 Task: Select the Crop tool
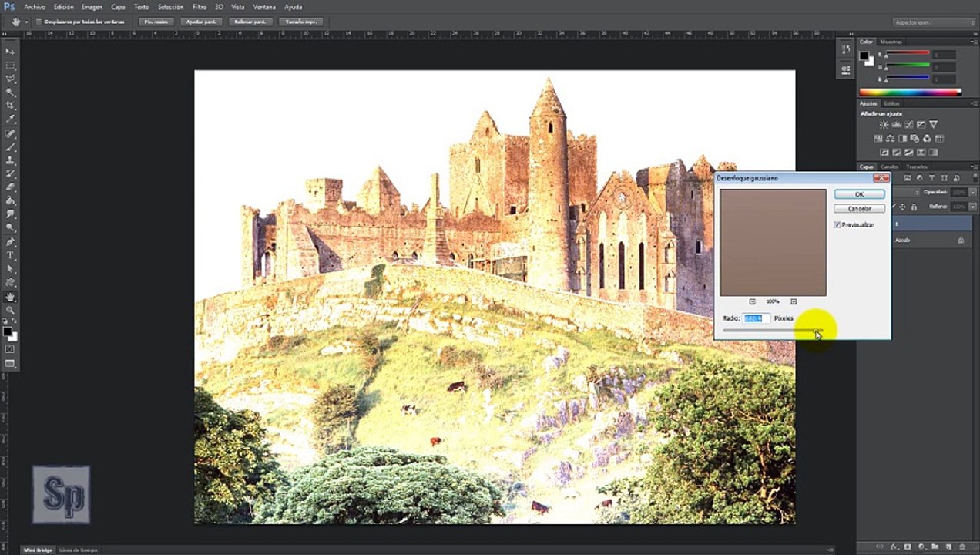pos(11,106)
